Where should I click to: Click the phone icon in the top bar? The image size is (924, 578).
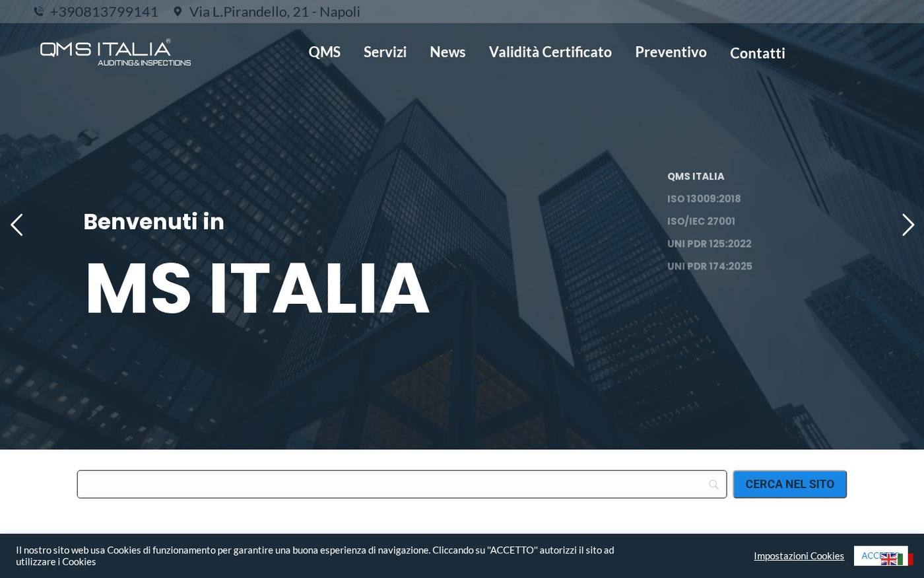[39, 12]
